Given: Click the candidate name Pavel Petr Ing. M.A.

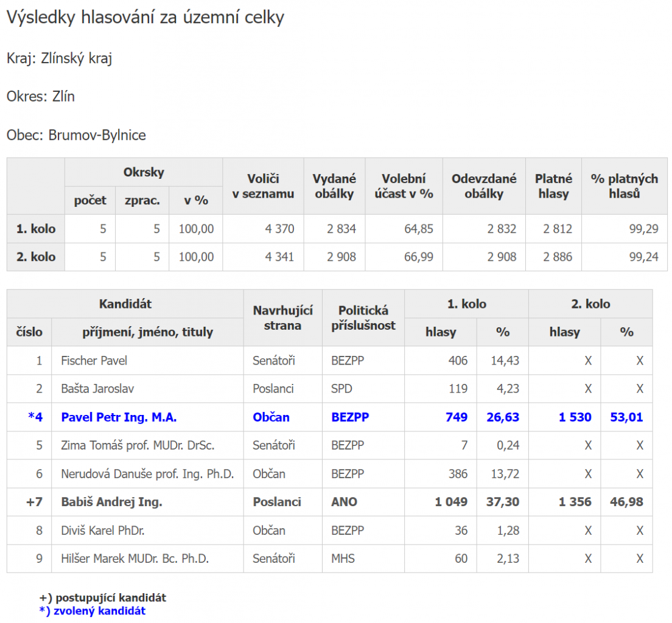Looking at the screenshot, I should [x=119, y=417].
